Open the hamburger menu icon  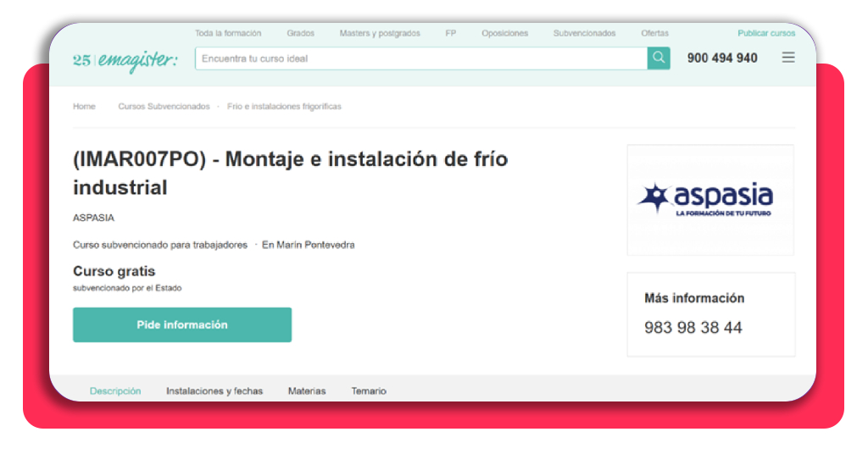point(788,58)
